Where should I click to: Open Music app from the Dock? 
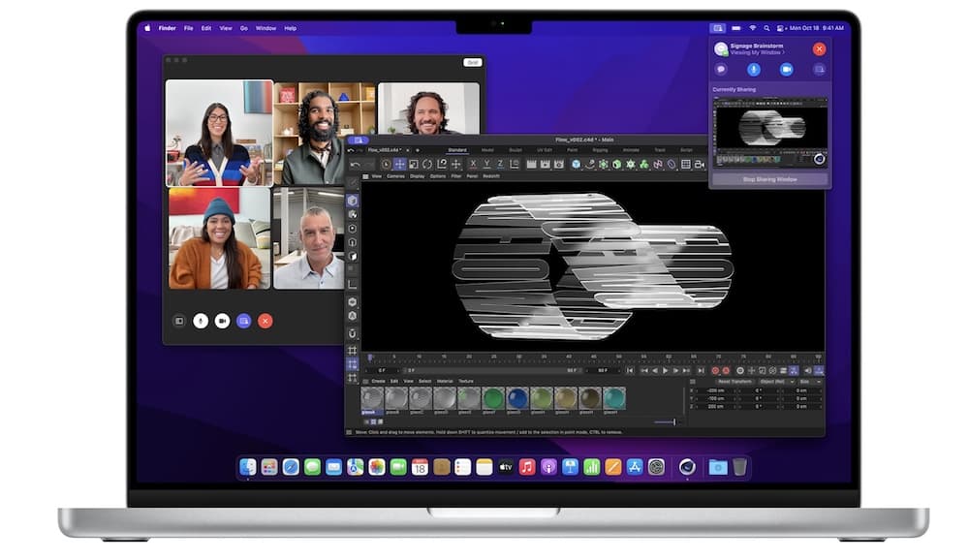527,467
